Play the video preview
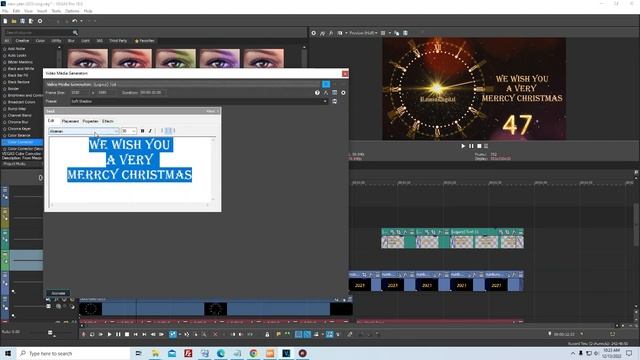Screen dimensions: 640x360 (x=463, y=146)
